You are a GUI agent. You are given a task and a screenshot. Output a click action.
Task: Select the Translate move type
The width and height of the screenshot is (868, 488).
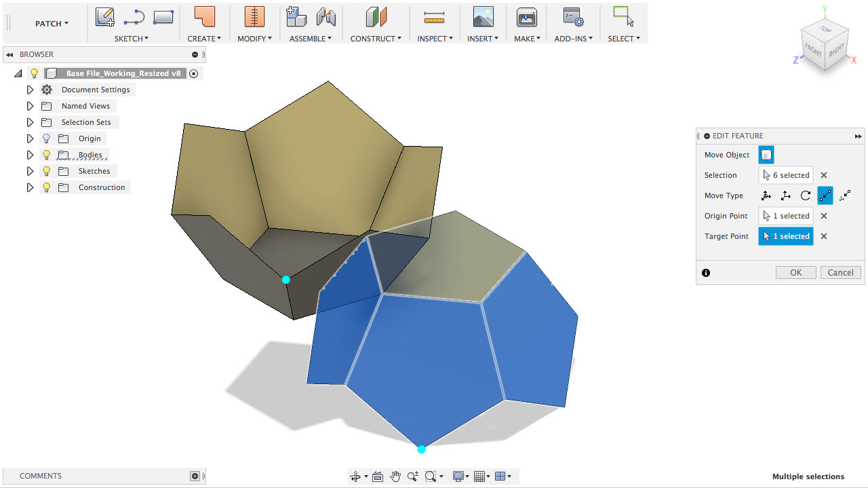click(x=786, y=195)
